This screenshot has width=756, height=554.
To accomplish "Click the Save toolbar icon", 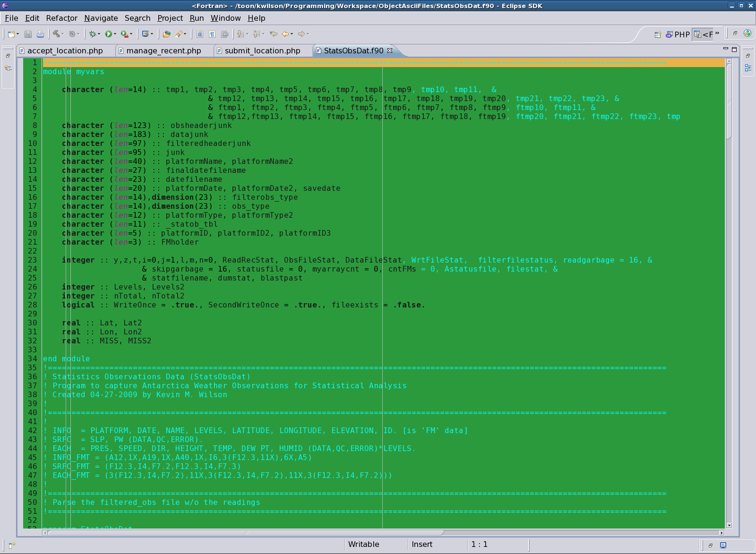I will tap(28, 34).
